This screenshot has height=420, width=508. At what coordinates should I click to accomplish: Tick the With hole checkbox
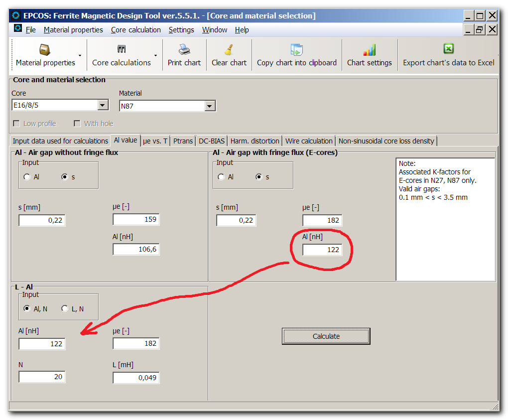tap(77, 124)
